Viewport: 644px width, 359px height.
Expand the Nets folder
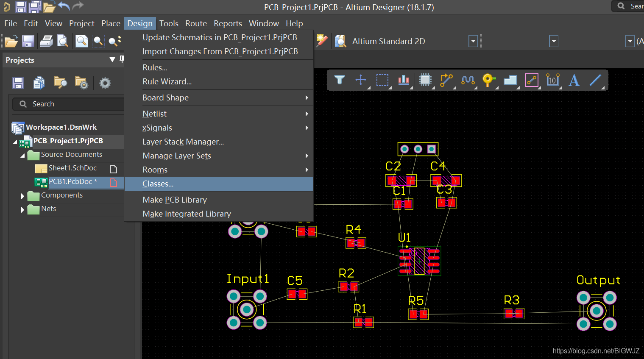point(22,210)
